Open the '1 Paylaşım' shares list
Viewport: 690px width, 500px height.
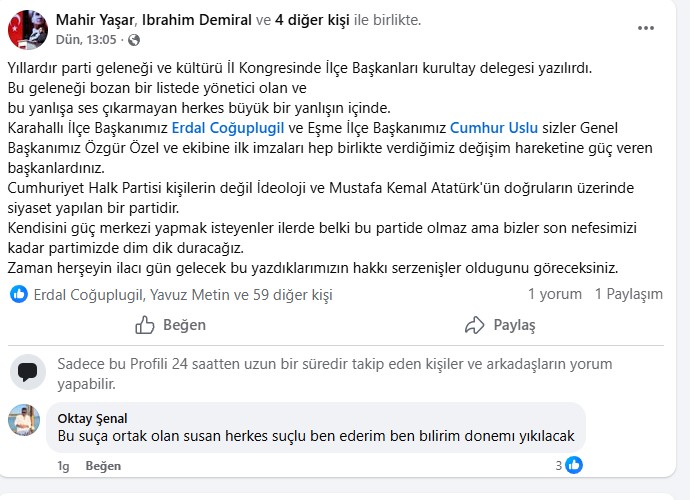coord(628,295)
